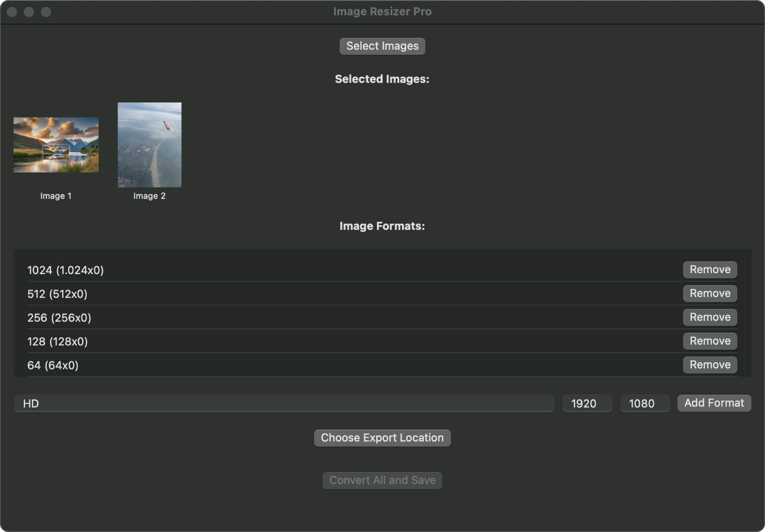Click the width field showing 1920
This screenshot has width=765, height=532.
[587, 403]
